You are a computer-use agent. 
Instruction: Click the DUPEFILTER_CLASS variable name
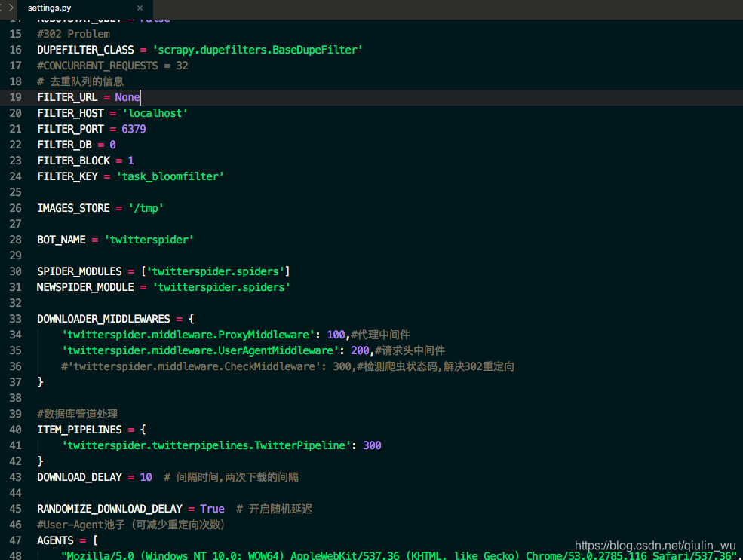[85, 50]
